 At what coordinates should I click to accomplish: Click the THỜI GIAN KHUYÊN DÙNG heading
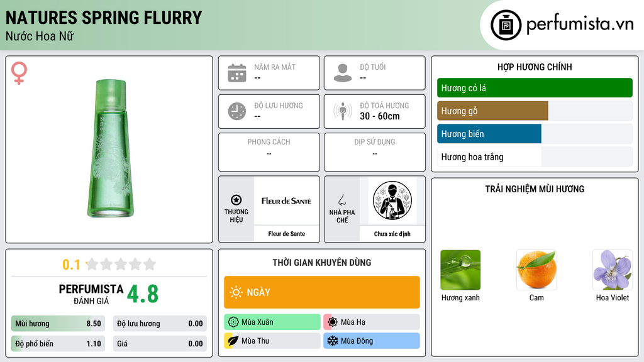(322, 263)
